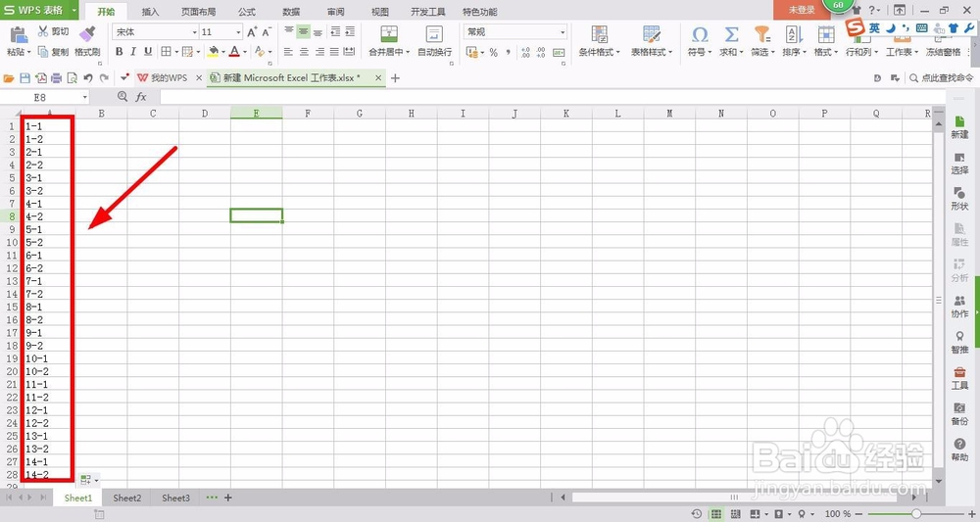Click Merge and Center icon
The height and width of the screenshot is (522, 980).
coord(389,34)
